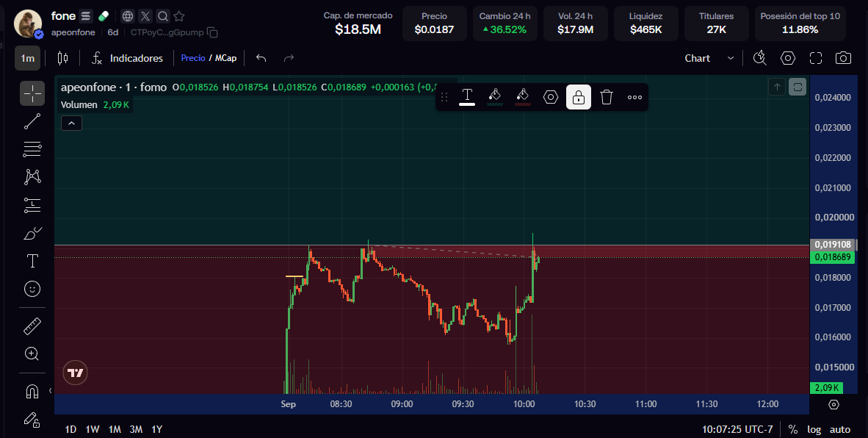Click the TradingView logo

(x=76, y=373)
